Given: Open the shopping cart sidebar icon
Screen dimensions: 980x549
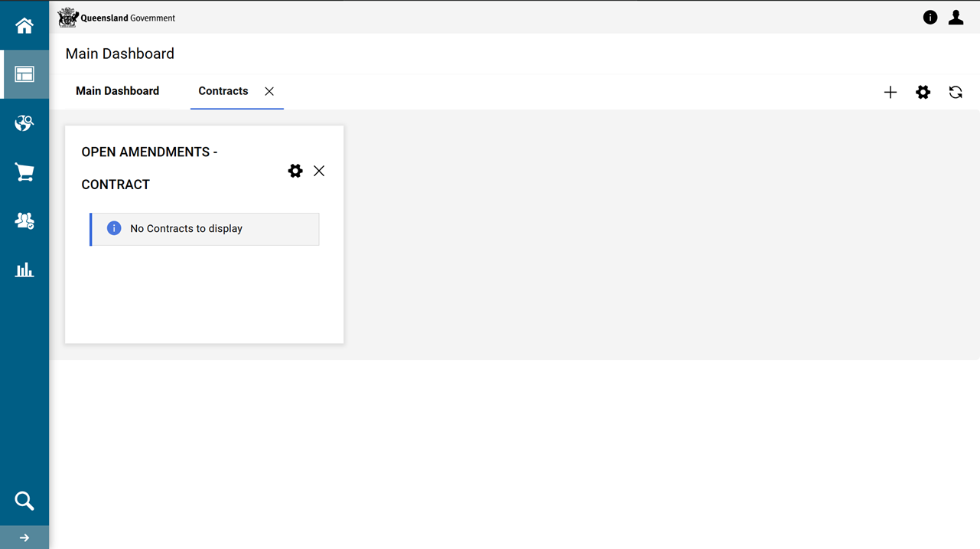Looking at the screenshot, I should pos(24,172).
